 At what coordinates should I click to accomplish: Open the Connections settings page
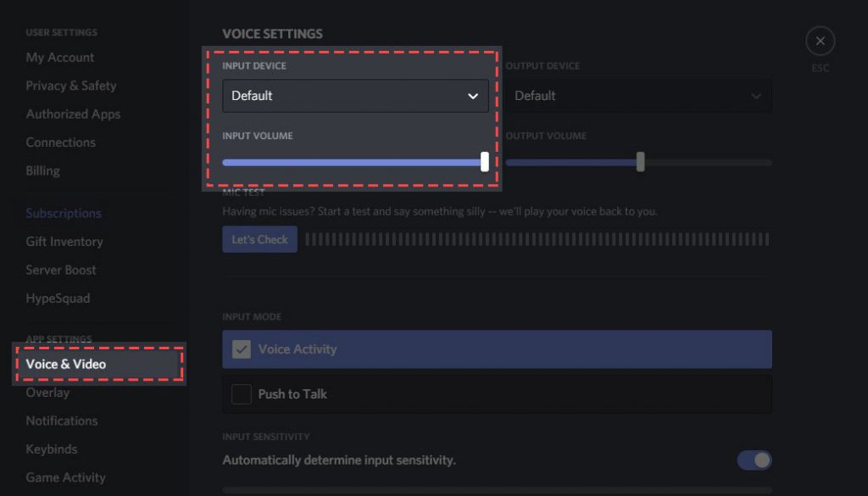[60, 142]
